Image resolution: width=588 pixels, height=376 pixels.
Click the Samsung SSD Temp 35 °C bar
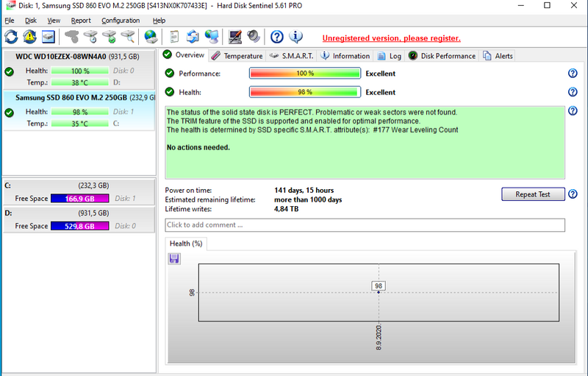coord(80,124)
